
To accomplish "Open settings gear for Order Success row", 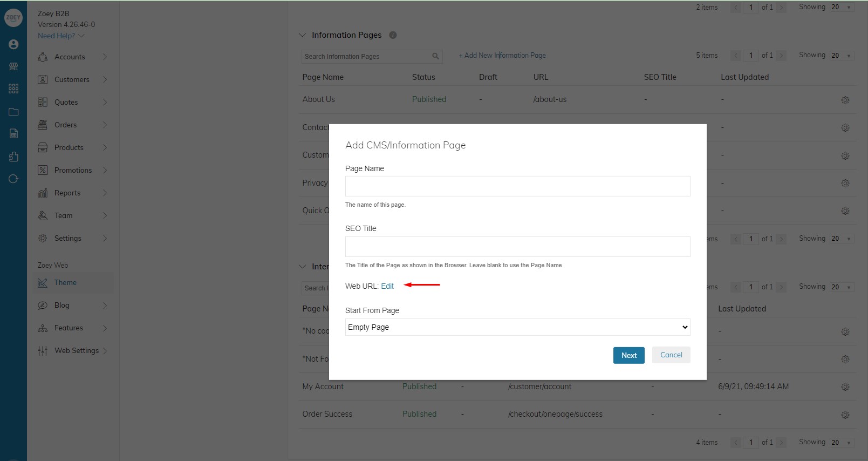I will pos(845,415).
